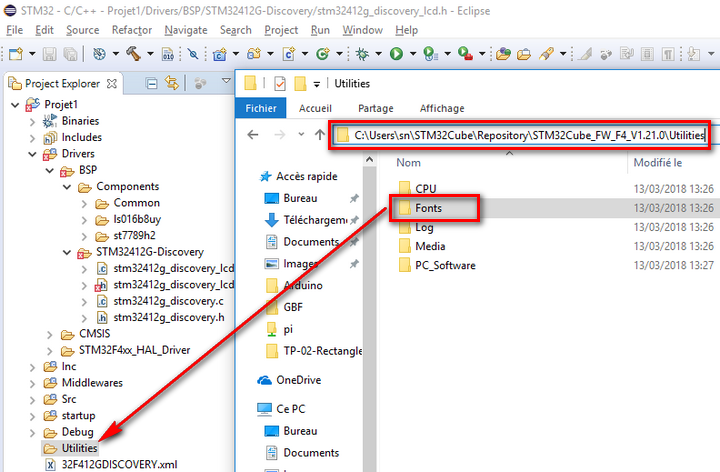Click the New C Source File icon

[289, 54]
